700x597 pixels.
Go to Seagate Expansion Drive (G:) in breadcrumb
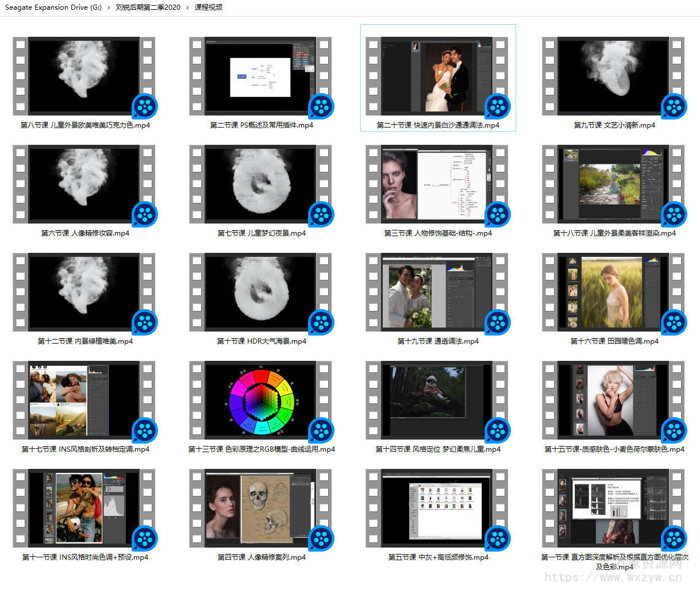(x=53, y=7)
